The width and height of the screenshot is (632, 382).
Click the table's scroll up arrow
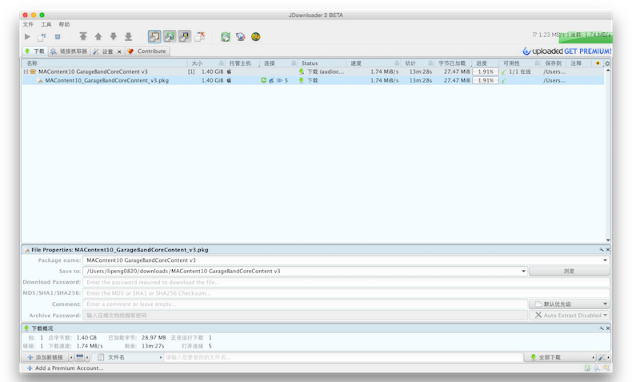(x=608, y=70)
